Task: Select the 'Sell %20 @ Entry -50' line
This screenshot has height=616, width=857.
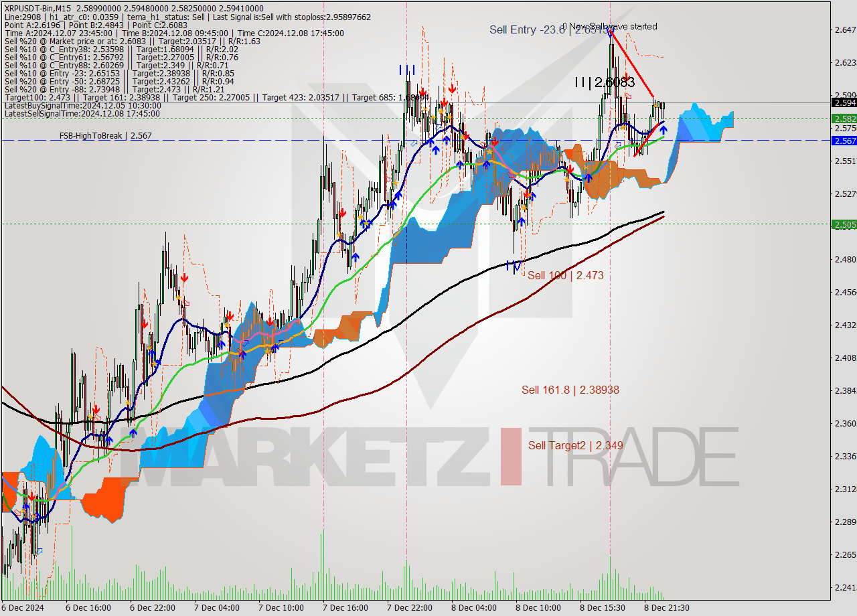Action: tap(119, 81)
